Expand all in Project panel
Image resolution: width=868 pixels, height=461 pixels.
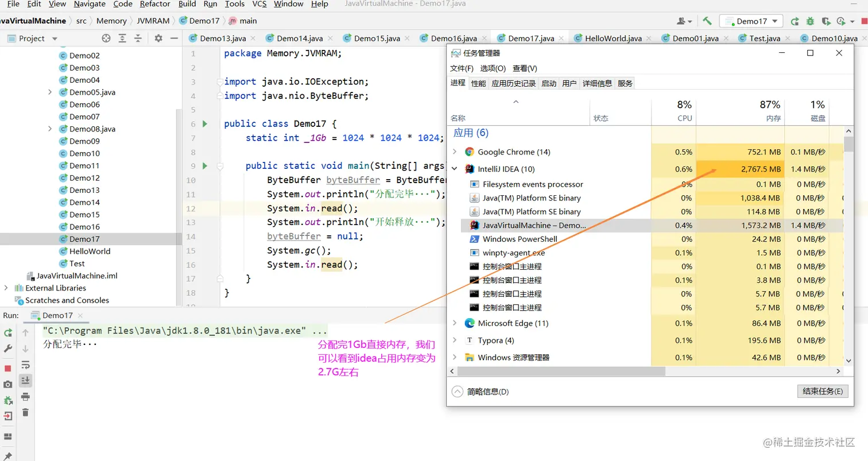pos(122,38)
